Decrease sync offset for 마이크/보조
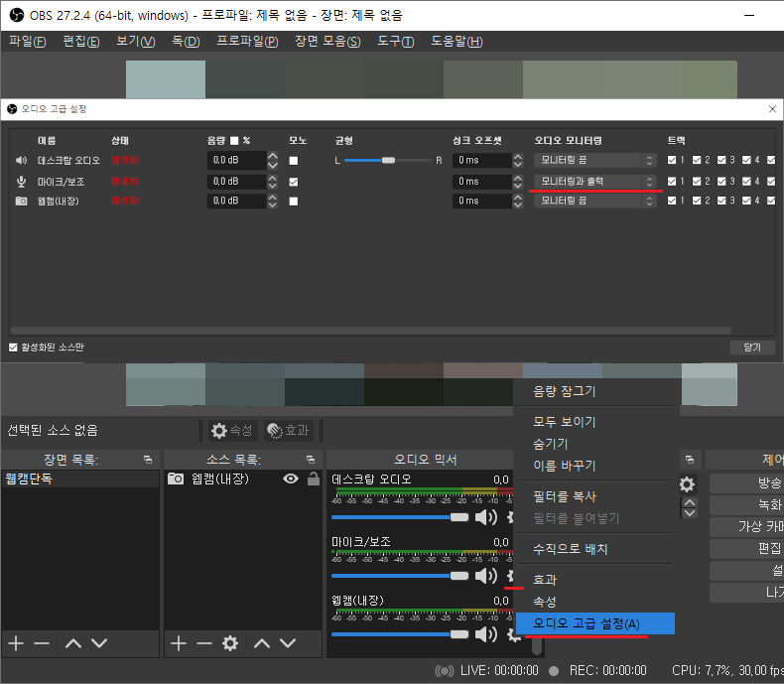Image resolution: width=784 pixels, height=684 pixels. 518,186
